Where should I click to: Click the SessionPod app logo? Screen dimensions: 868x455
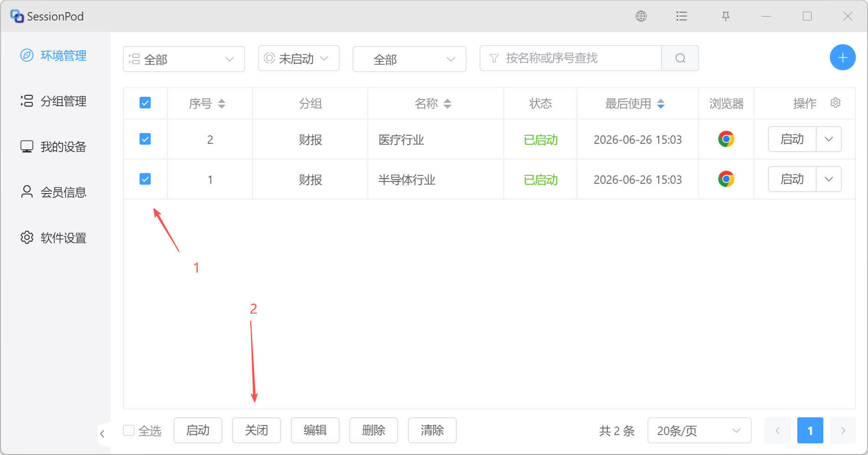click(17, 16)
